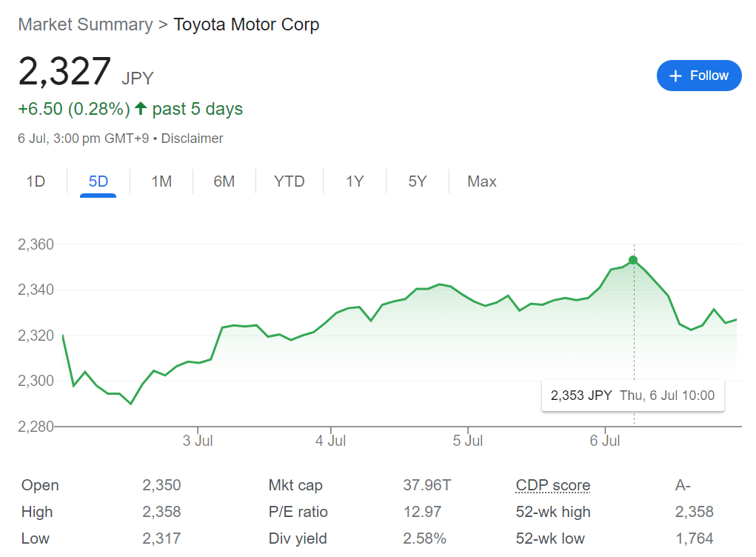Click the plus icon on Follow
This screenshot has width=756, height=557.
pyautogui.click(x=675, y=76)
